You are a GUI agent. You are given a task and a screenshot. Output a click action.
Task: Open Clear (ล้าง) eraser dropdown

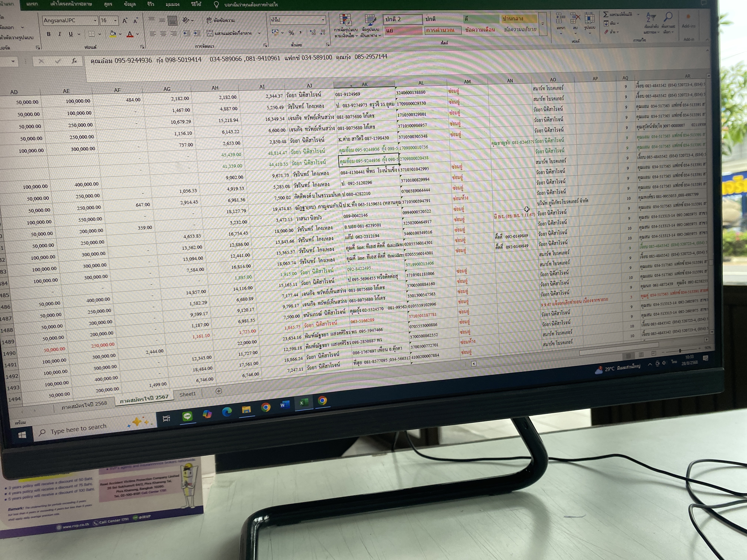click(611, 32)
